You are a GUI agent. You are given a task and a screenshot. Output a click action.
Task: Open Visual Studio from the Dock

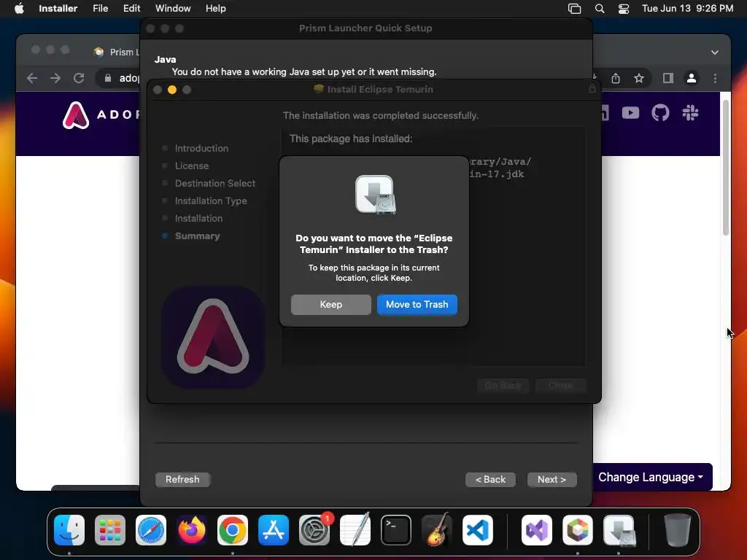point(537,530)
